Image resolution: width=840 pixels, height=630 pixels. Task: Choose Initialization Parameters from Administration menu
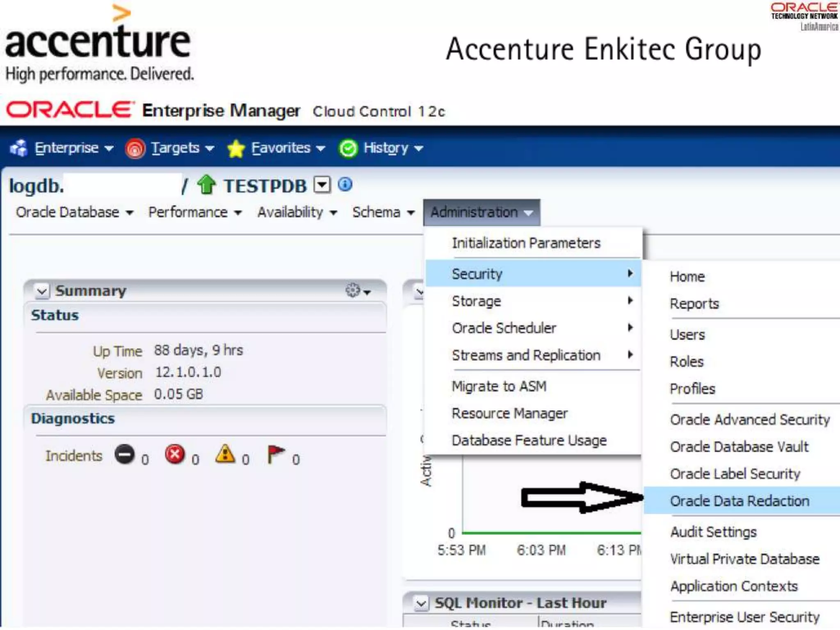526,243
